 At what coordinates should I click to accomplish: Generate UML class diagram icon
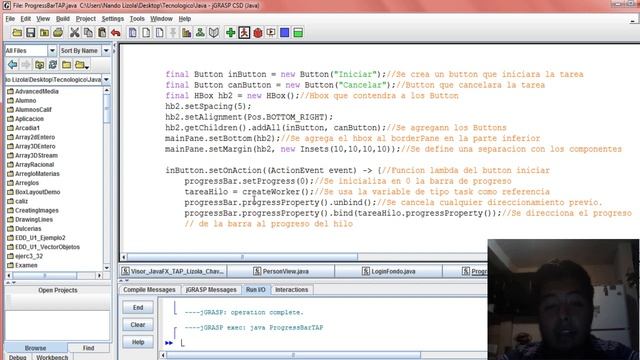(x=200, y=33)
